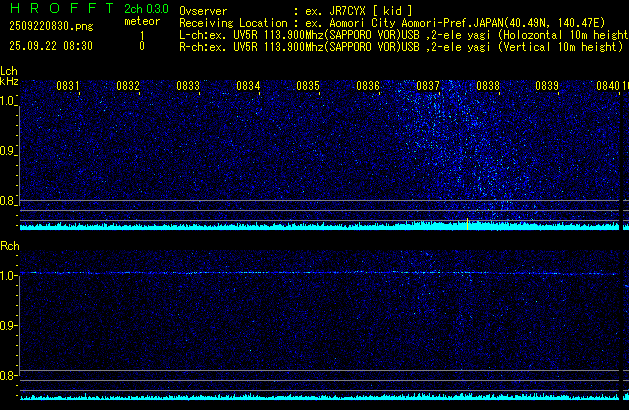Click the 2ch 0.30 version text
This screenshot has height=410, width=629.
click(146, 8)
